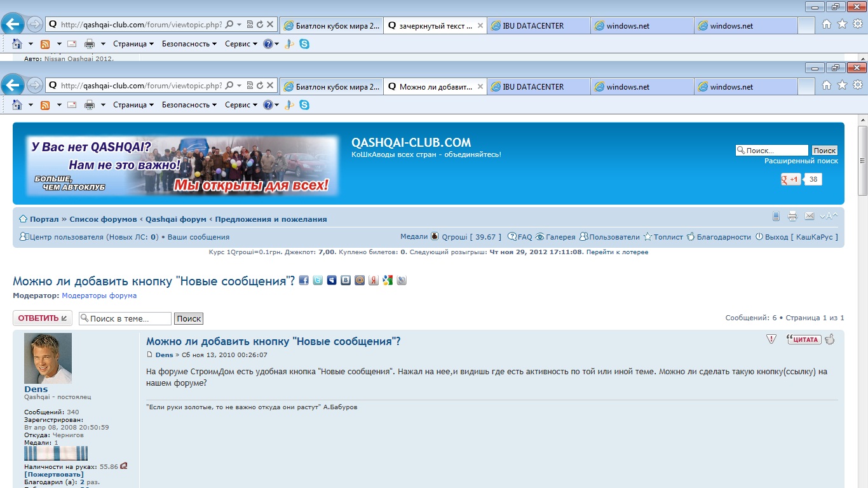Expand Сервис menu in foreground browser window

pyautogui.click(x=241, y=105)
